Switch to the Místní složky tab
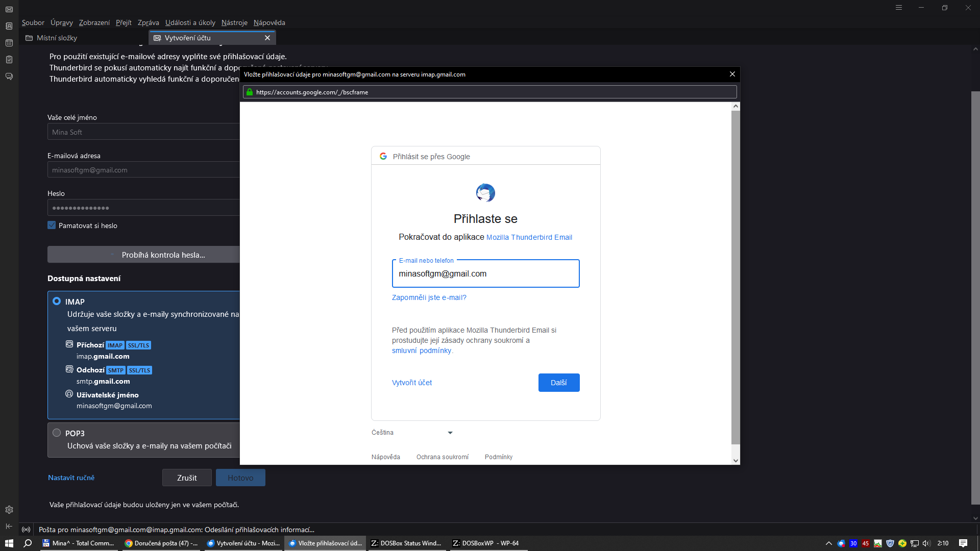This screenshot has height=551, width=980. tap(57, 38)
